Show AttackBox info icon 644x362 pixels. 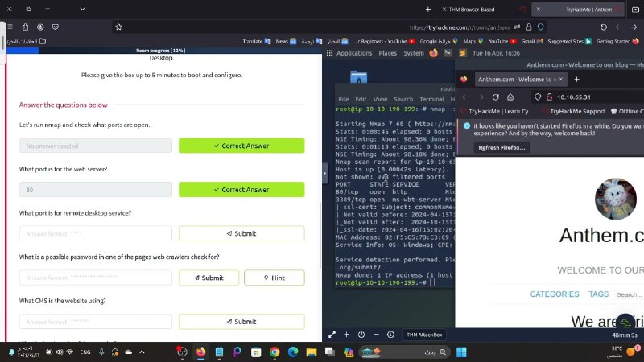click(x=390, y=335)
